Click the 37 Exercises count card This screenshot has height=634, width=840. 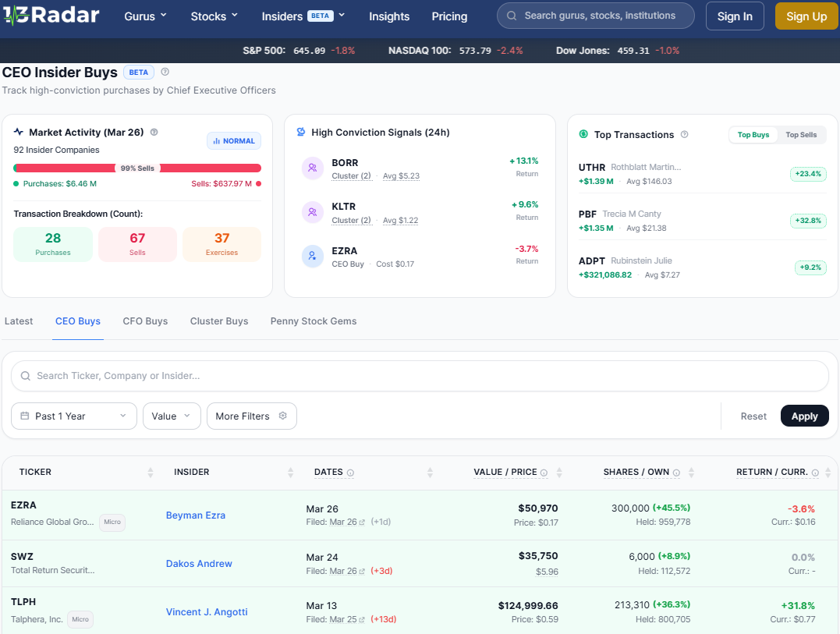click(x=222, y=244)
